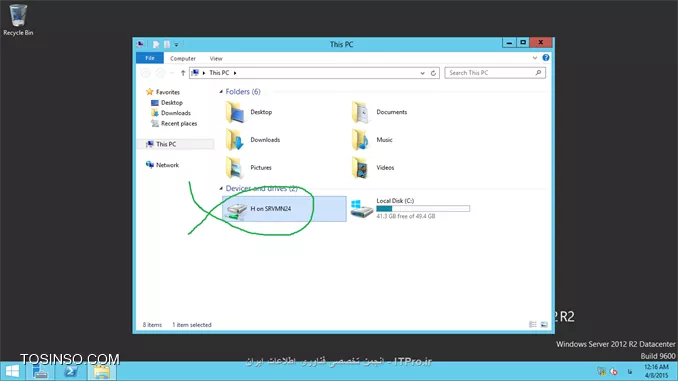The height and width of the screenshot is (381, 678).
Task: Open the File menu tab
Action: coord(150,58)
